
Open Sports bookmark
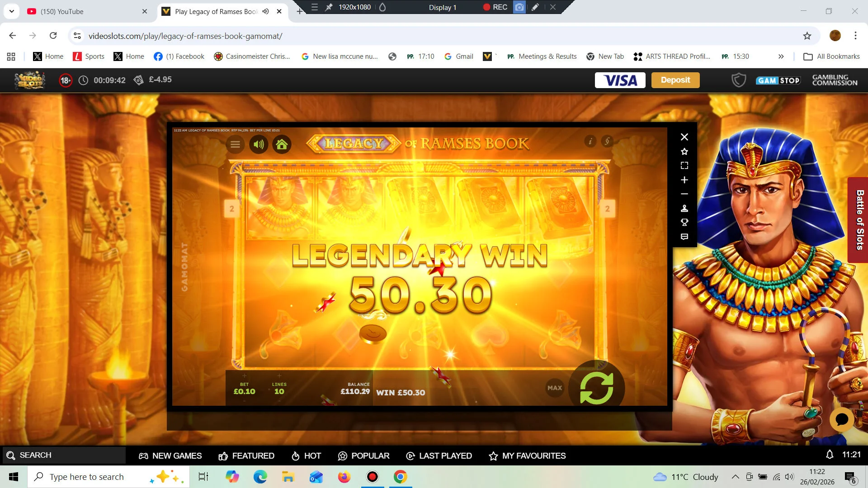tap(89, 56)
